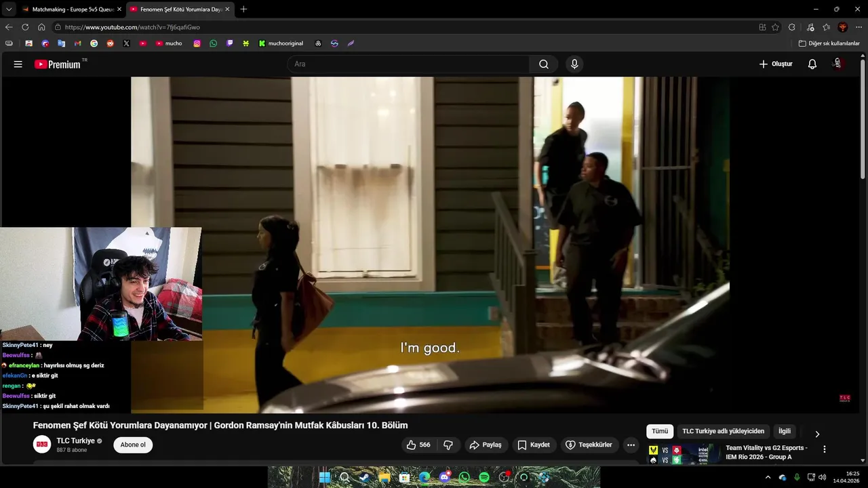Go back in browser history
This screenshot has width=868, height=488.
point(9,27)
